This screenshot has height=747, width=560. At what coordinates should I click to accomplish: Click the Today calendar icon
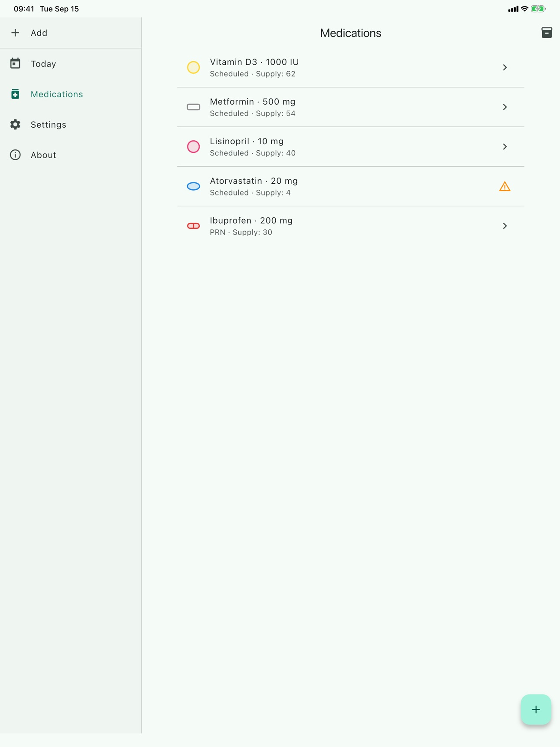click(x=15, y=63)
